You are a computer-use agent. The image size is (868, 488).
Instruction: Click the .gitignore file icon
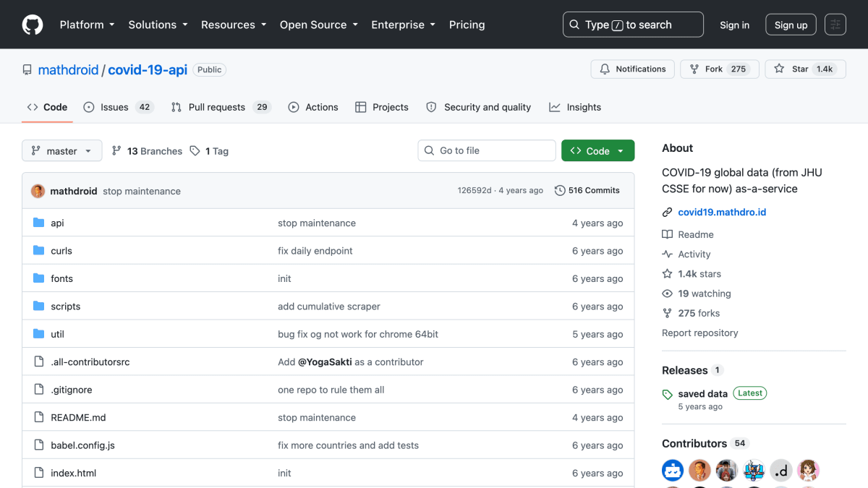39,390
